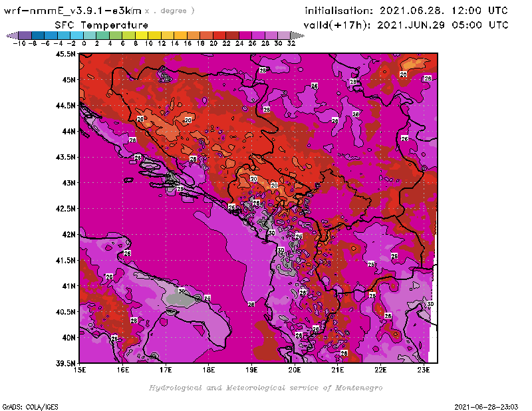This screenshot has width=532, height=411.
Task: Click the lavender arrow below -10 on colorbar
Action: click(13, 36)
